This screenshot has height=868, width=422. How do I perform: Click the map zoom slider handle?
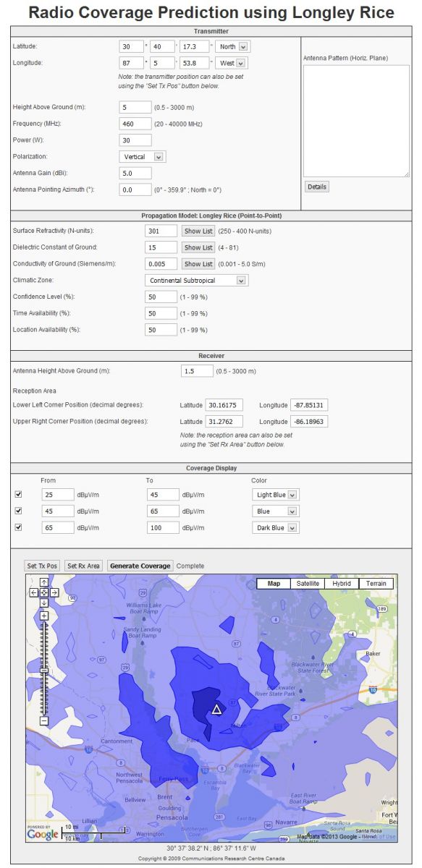point(43,671)
